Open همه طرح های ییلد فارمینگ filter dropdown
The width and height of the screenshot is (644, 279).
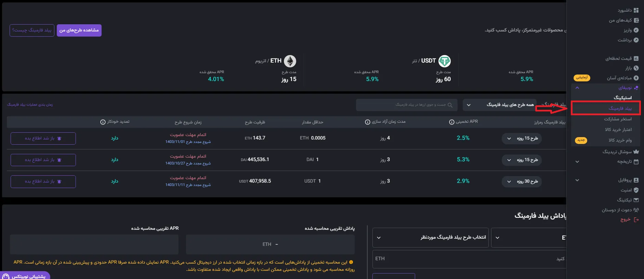[x=499, y=105]
